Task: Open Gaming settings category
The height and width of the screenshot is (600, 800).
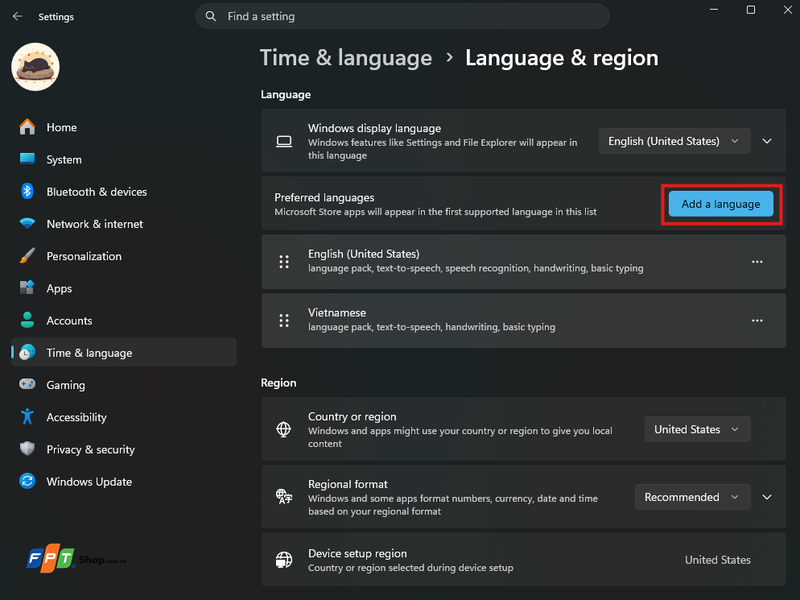Action: (x=124, y=384)
